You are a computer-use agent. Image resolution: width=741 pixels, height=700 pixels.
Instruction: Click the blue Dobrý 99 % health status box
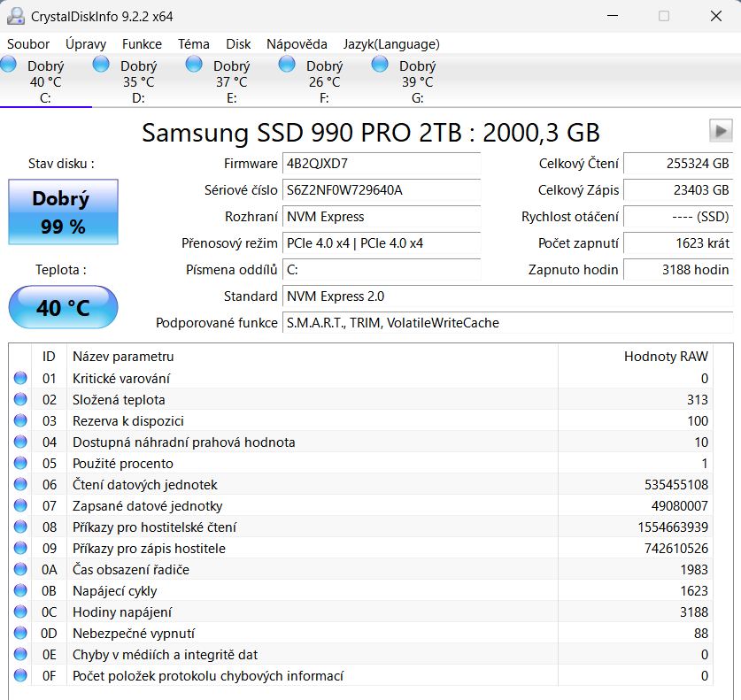coord(64,212)
